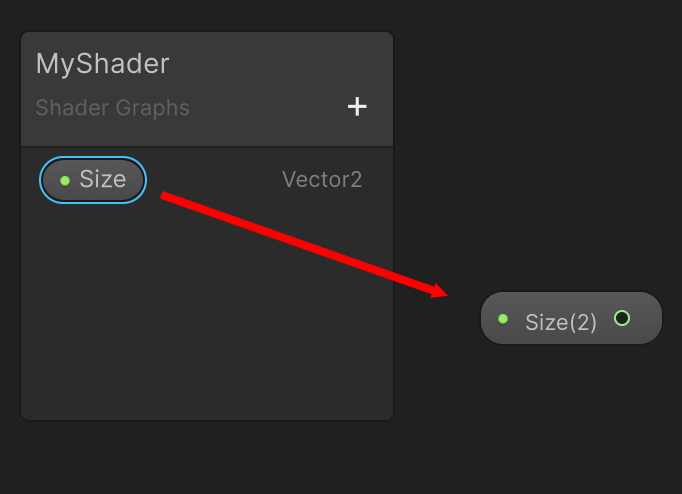The width and height of the screenshot is (682, 494).
Task: Click the output port circle on Size(2) node
Action: point(622,318)
